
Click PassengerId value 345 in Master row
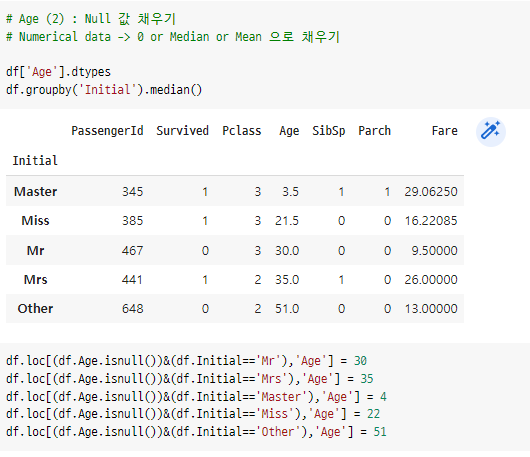(x=132, y=192)
